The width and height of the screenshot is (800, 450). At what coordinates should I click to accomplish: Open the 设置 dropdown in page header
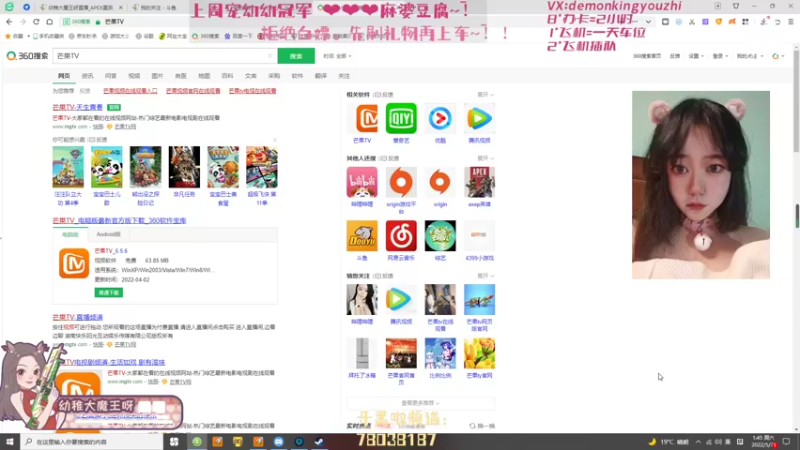point(696,56)
